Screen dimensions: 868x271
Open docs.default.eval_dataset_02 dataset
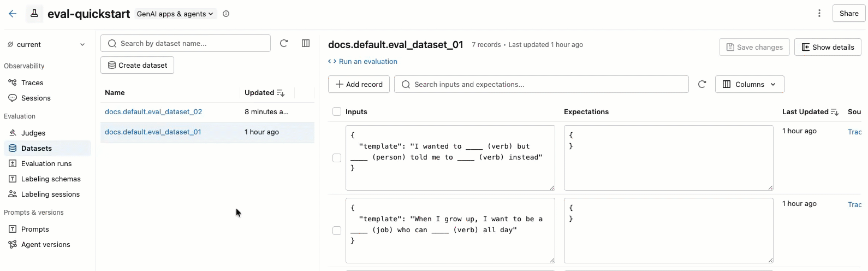coord(153,112)
